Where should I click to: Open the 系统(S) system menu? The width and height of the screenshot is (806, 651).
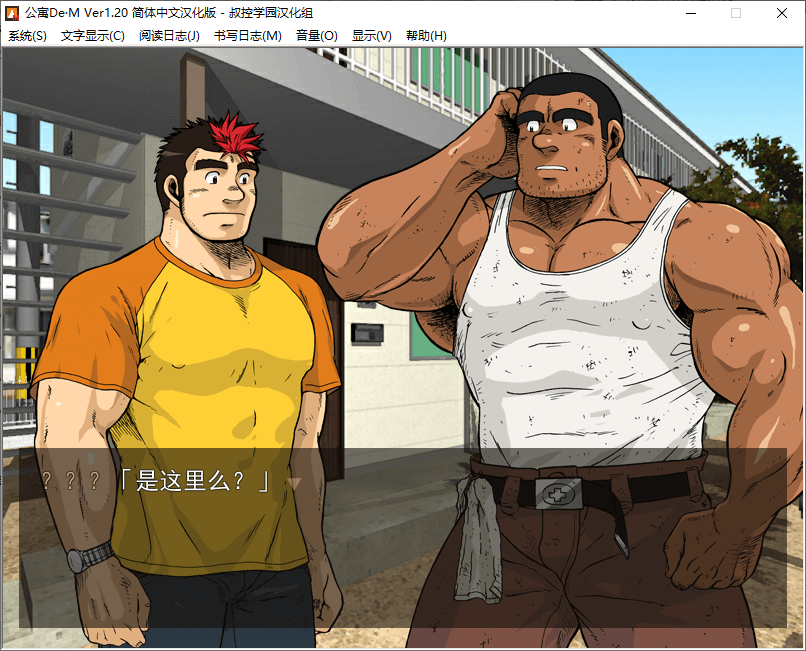[x=27, y=36]
